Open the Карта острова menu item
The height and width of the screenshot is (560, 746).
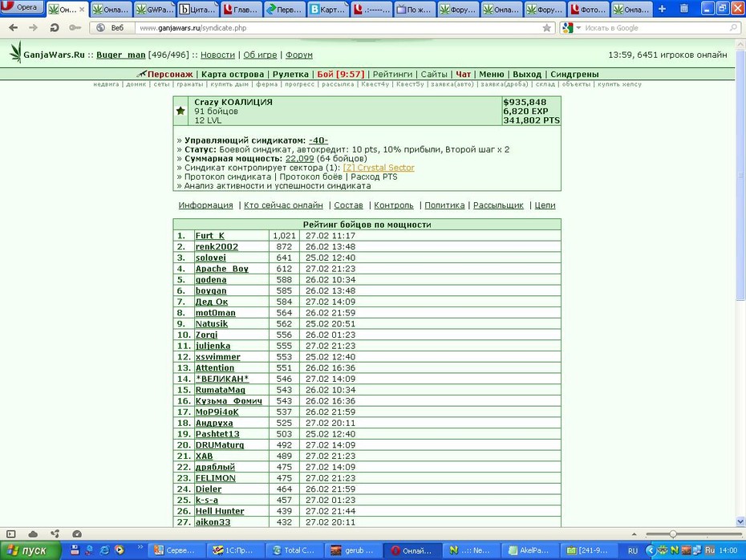click(232, 75)
